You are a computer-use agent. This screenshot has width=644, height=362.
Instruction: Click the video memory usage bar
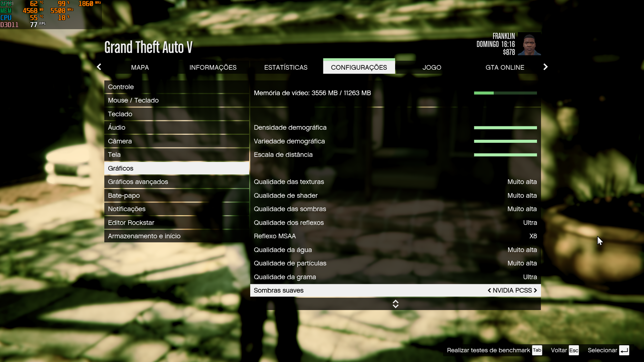[x=505, y=93]
